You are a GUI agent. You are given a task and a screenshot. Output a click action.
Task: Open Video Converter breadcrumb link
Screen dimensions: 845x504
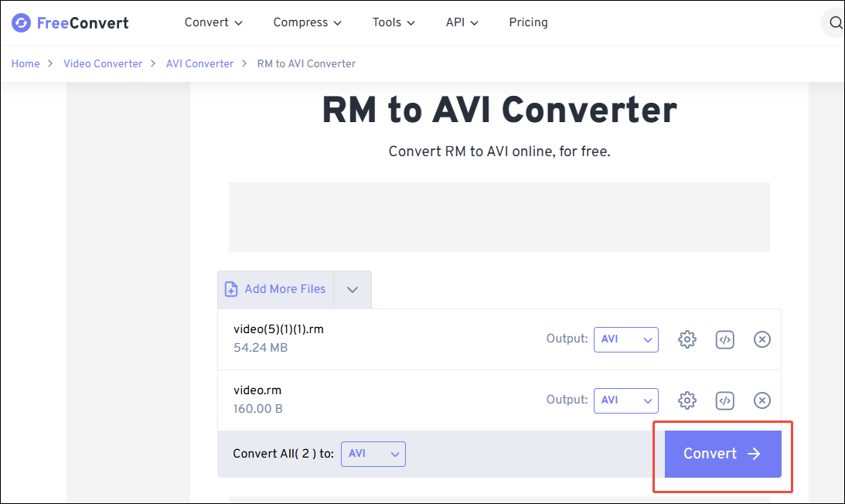click(103, 63)
